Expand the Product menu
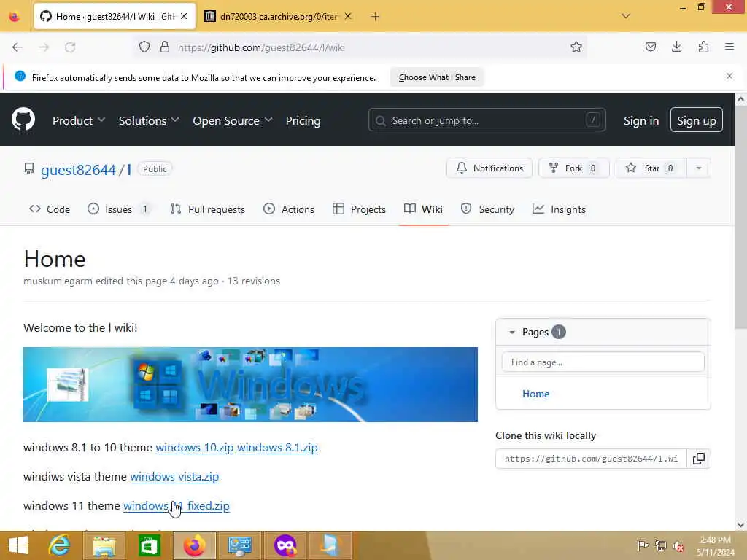Image resolution: width=747 pixels, height=560 pixels. 79,121
